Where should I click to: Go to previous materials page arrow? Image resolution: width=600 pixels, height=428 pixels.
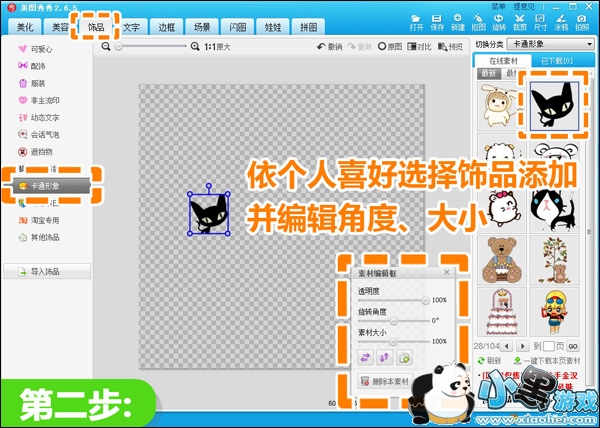[506, 346]
